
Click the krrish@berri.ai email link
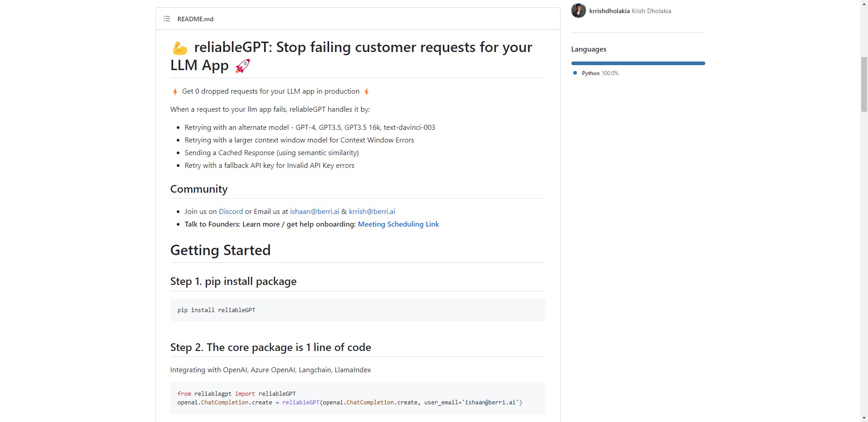click(372, 212)
